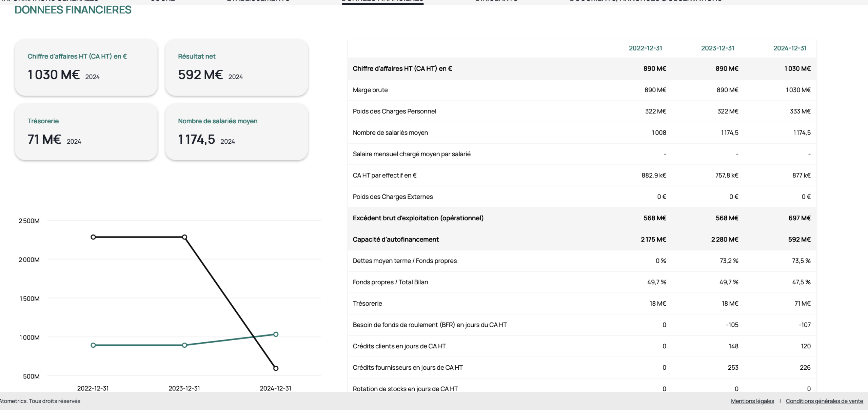Click black line point at 2022-12-31
The width and height of the screenshot is (868, 410).
coord(93,237)
